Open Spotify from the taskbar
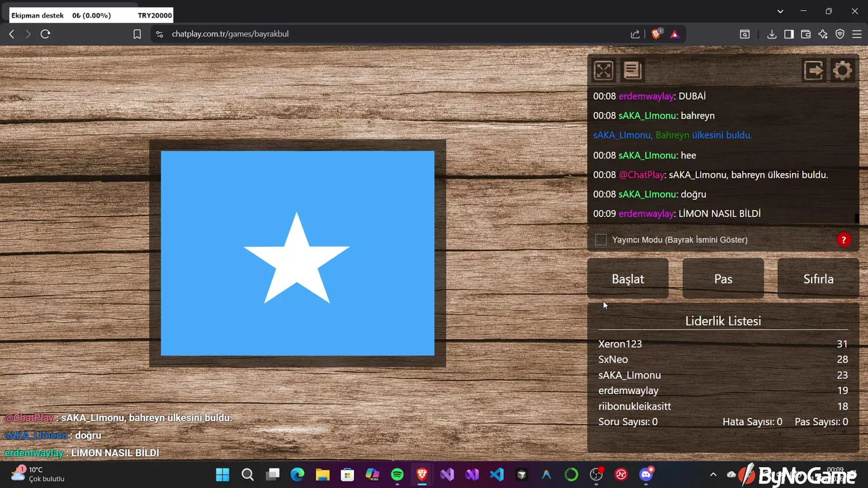Viewport: 868px width, 488px height. [397, 474]
